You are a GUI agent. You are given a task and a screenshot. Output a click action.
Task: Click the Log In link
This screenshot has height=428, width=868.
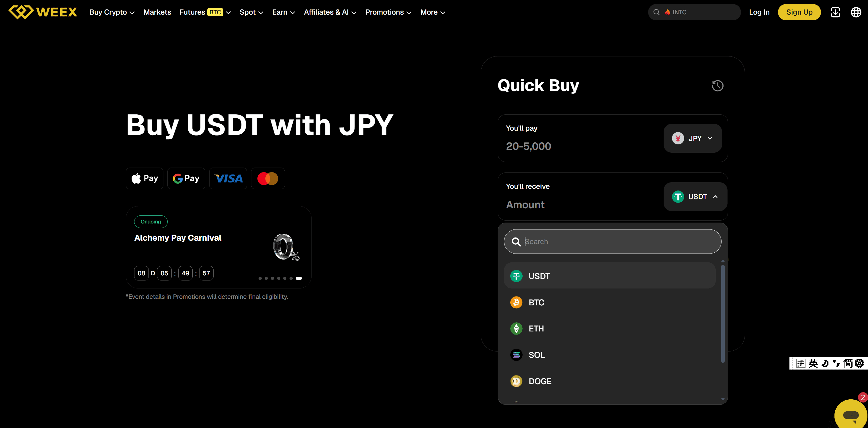pyautogui.click(x=759, y=12)
